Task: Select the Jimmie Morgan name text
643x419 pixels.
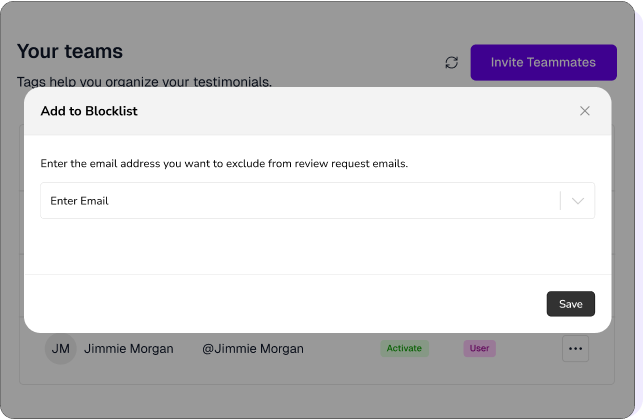Action: point(129,348)
